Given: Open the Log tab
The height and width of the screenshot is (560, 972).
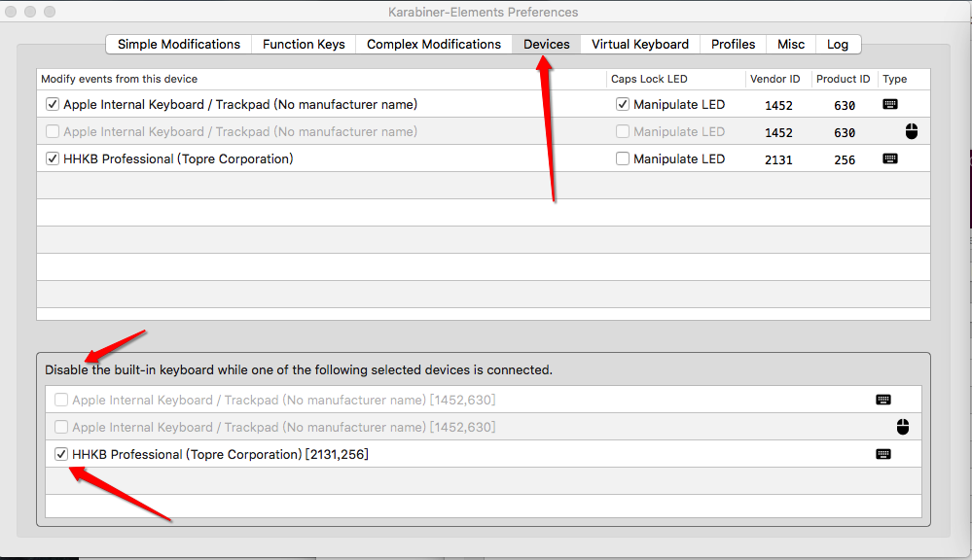Looking at the screenshot, I should coord(838,45).
